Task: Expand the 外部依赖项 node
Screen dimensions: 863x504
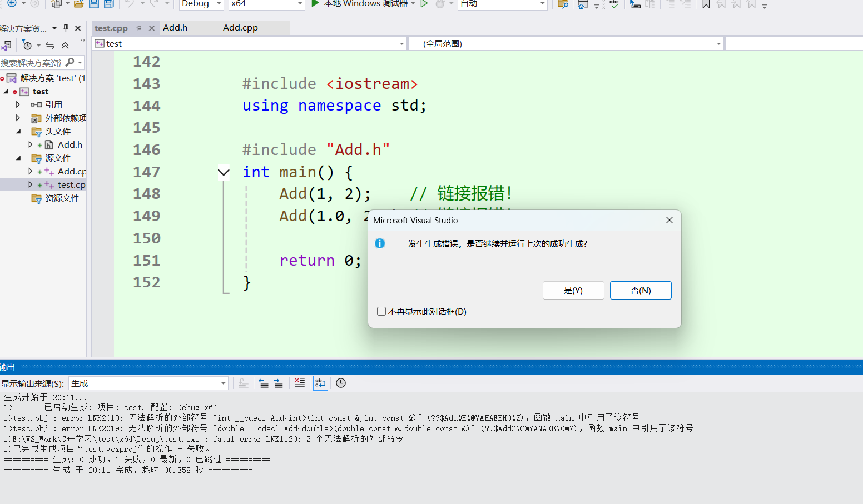Action: click(x=18, y=118)
